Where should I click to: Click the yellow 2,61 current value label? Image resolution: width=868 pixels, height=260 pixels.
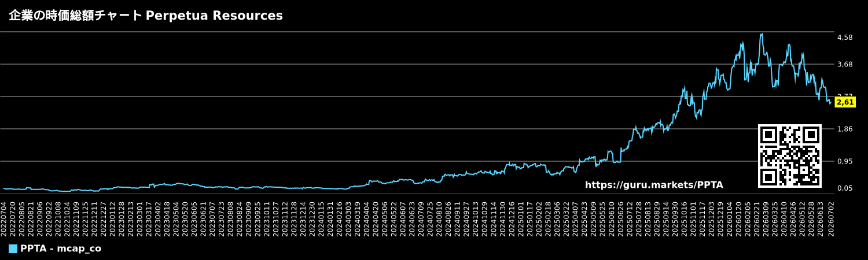pos(845,102)
